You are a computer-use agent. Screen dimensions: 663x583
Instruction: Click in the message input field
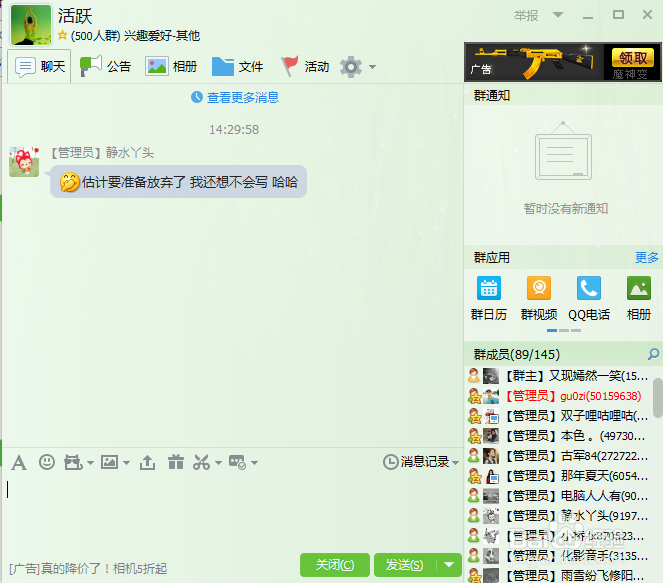(x=232, y=512)
